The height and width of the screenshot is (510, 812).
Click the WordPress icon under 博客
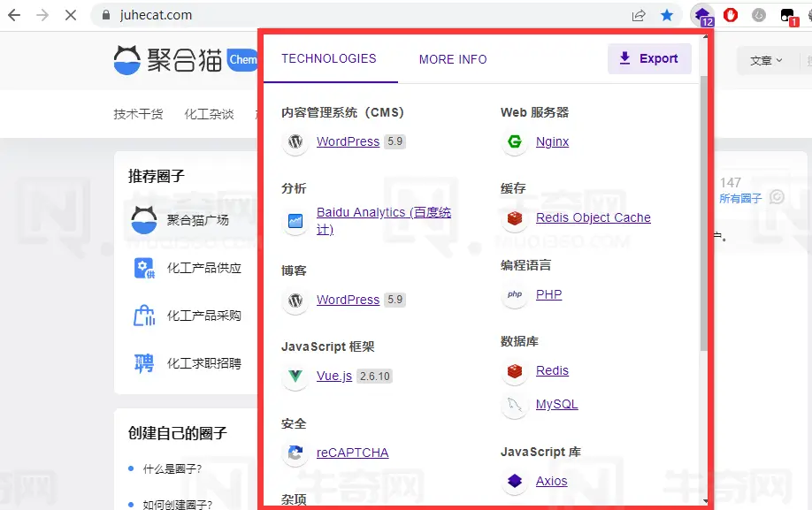[295, 300]
